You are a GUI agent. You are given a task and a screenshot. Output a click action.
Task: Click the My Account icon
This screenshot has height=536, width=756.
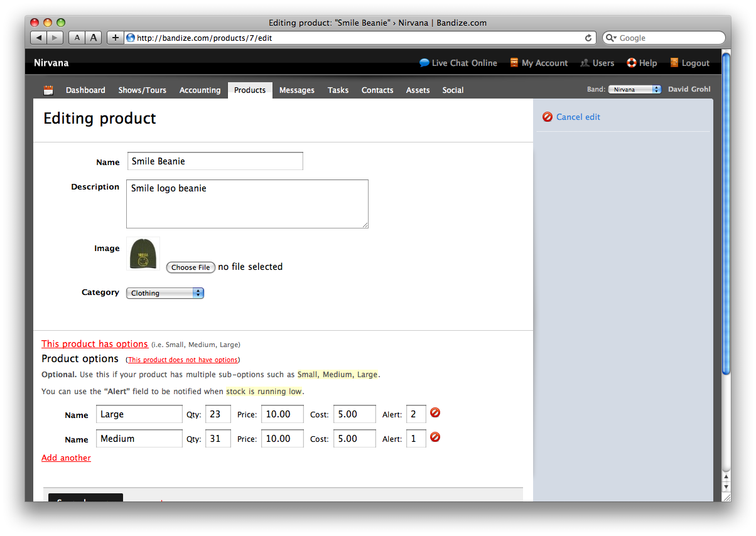click(514, 63)
